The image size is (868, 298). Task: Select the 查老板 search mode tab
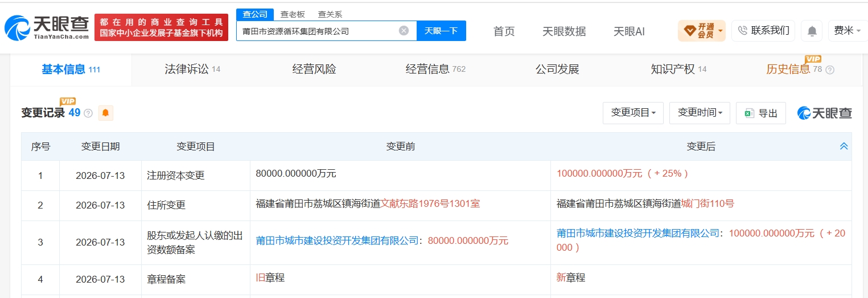point(292,15)
